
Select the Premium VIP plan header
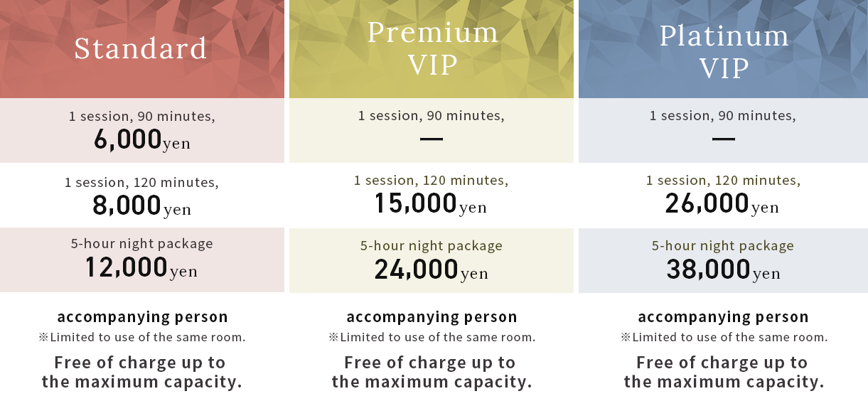(432, 48)
